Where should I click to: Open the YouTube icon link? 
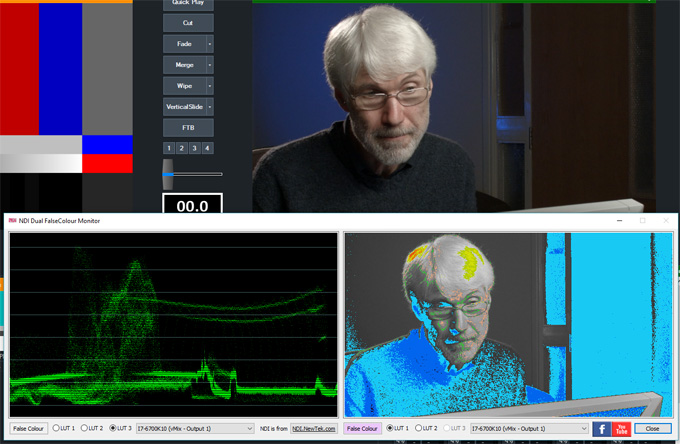[621, 429]
